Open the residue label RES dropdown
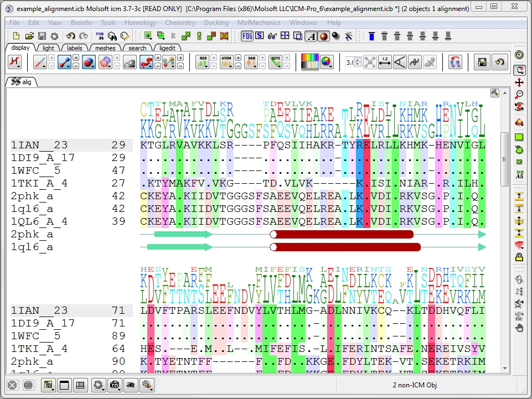The height and width of the screenshot is (399, 532). click(x=203, y=62)
